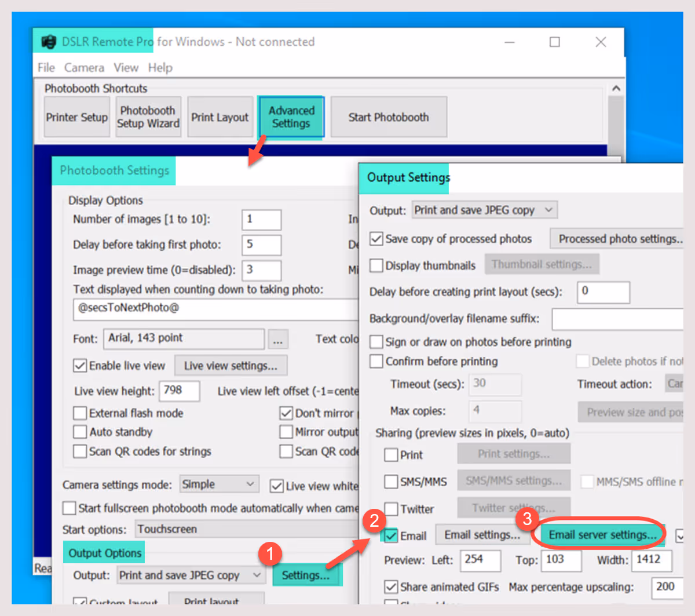Edit the Preview Top field
This screenshot has width=695, height=616.
pos(562,560)
